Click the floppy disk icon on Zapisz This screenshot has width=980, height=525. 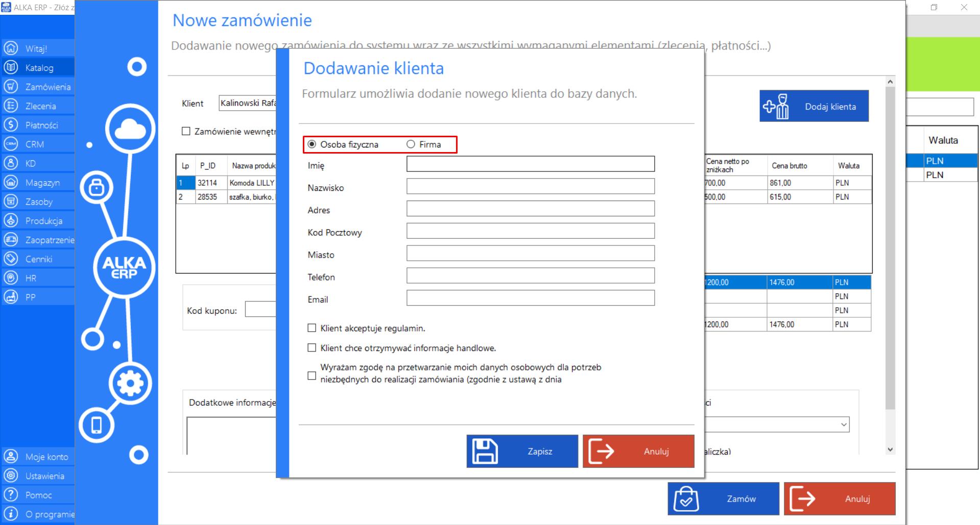(485, 451)
